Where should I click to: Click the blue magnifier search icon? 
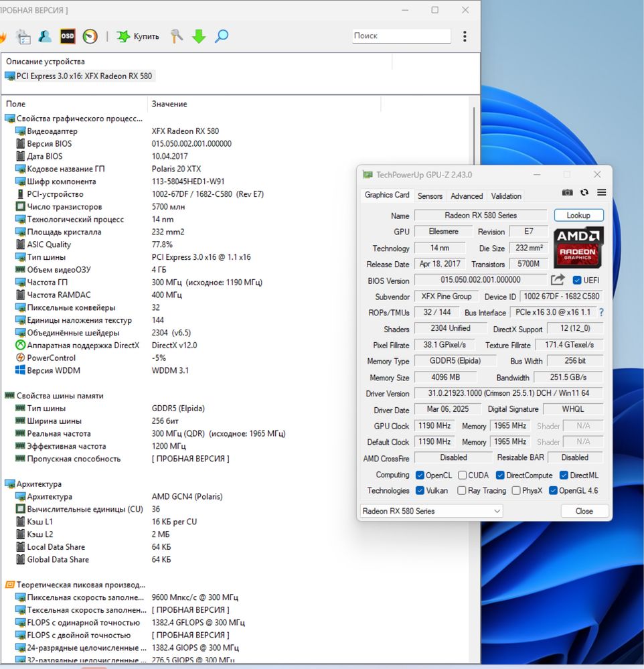tap(222, 36)
